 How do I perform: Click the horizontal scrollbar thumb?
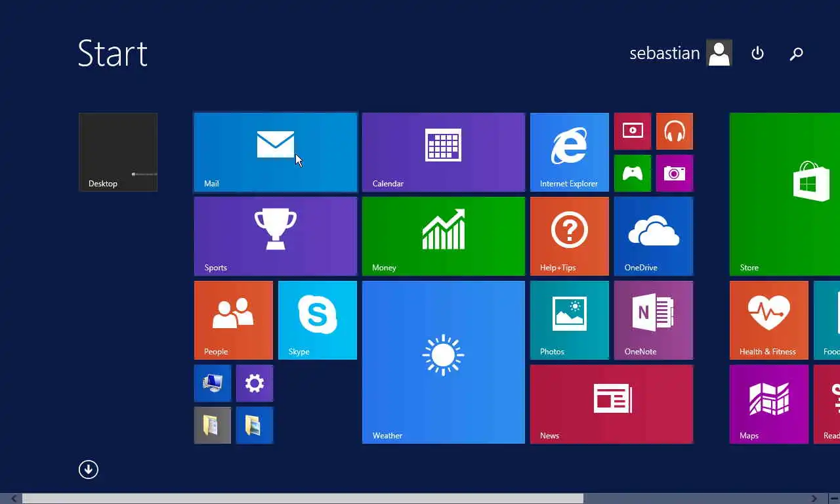click(x=303, y=499)
